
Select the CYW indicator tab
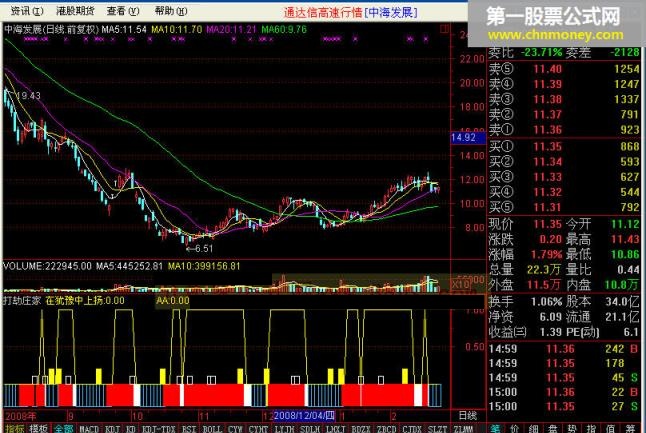tap(235, 428)
